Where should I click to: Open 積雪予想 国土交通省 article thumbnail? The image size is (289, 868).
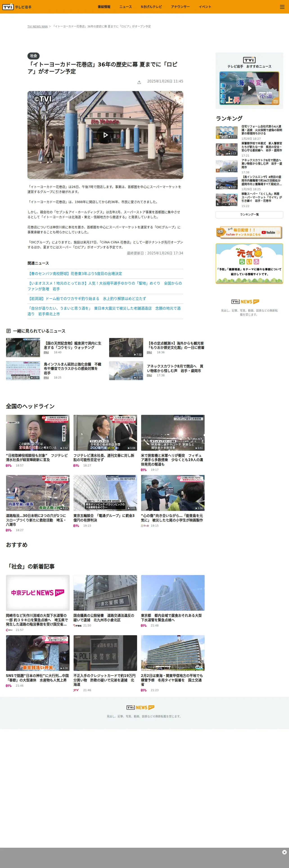(173, 653)
